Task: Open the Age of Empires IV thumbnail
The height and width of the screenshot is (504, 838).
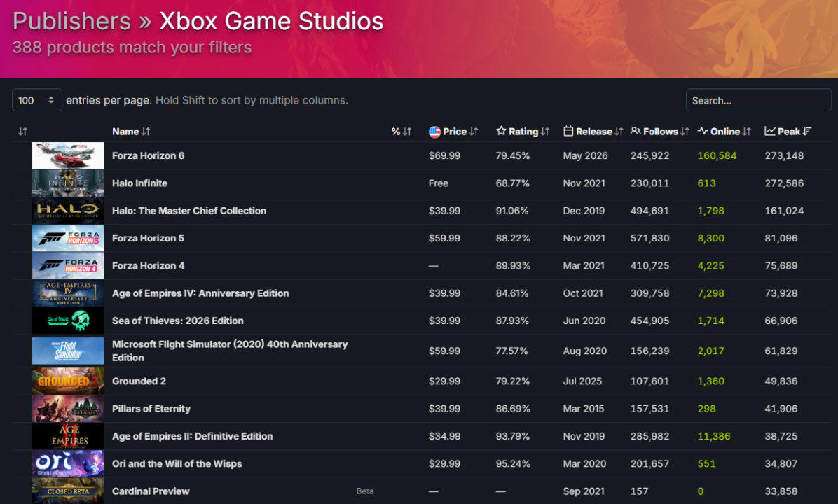Action: point(68,293)
